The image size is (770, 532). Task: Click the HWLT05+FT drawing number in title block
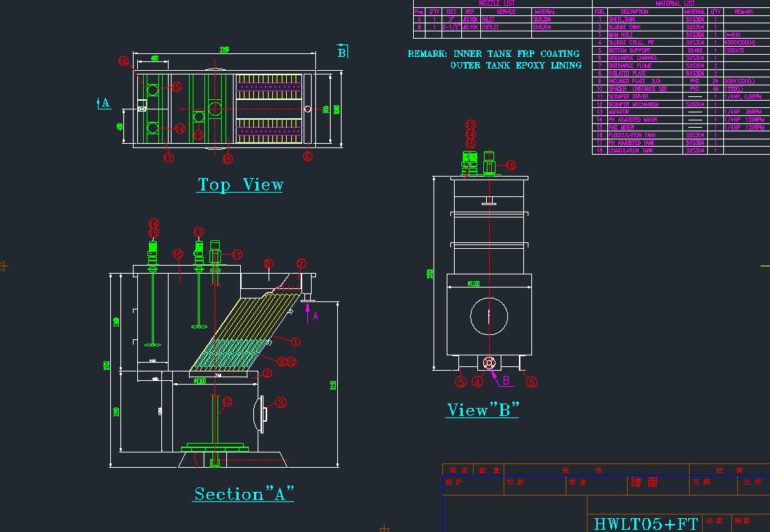646,523
